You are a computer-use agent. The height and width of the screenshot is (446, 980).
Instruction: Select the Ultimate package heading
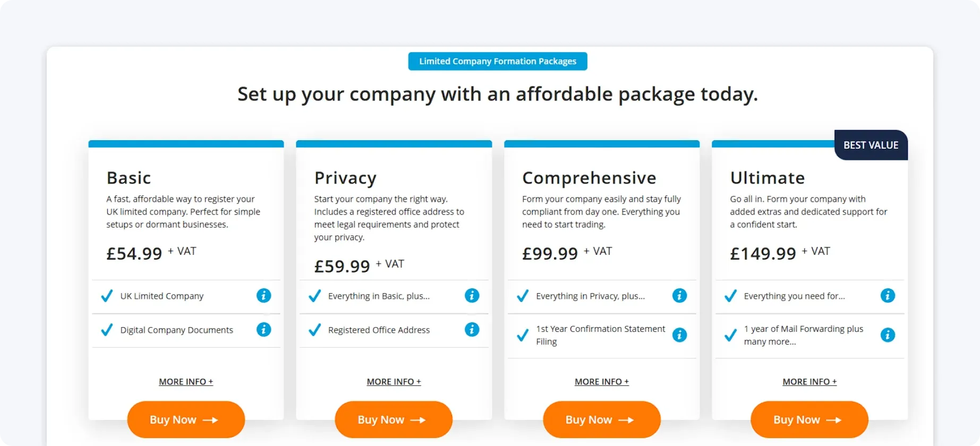point(768,178)
